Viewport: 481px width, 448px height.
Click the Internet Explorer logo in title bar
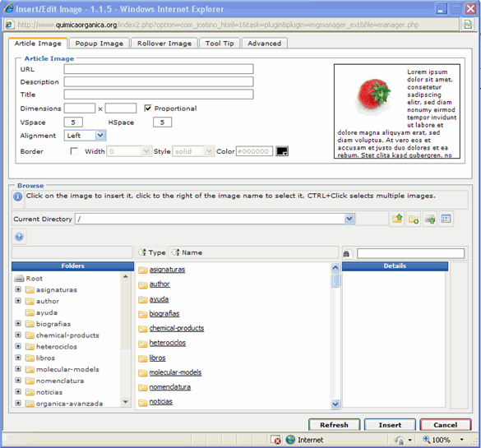pos(8,8)
